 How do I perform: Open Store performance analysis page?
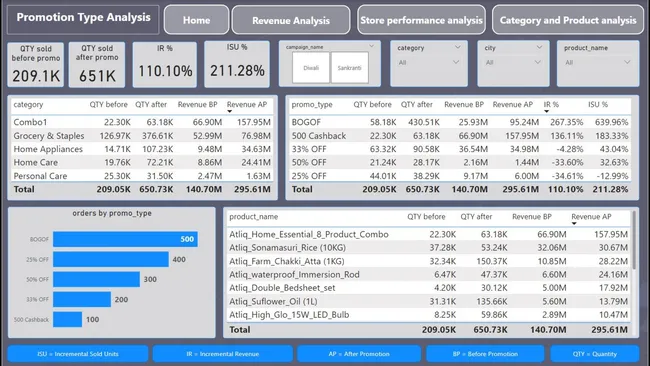point(421,20)
